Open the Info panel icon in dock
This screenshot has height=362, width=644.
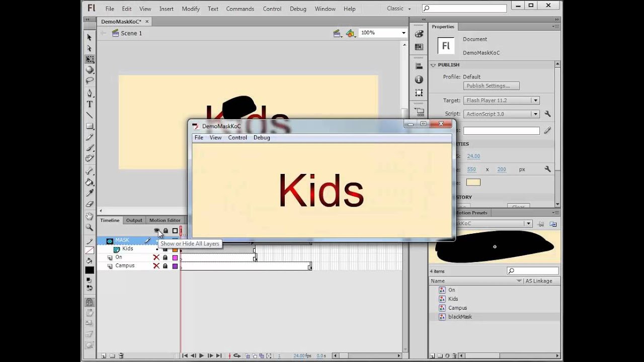tap(419, 79)
